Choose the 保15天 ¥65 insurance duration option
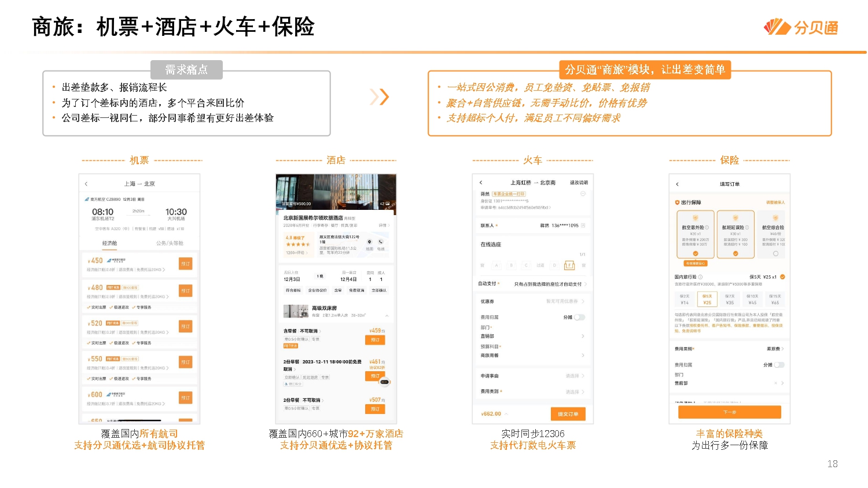 tap(775, 300)
